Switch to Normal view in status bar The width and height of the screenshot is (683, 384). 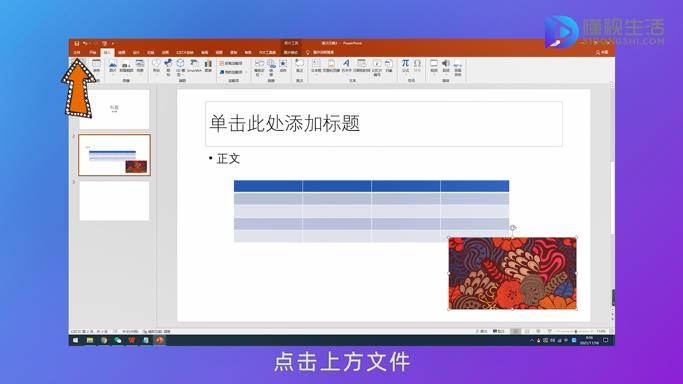click(515, 331)
